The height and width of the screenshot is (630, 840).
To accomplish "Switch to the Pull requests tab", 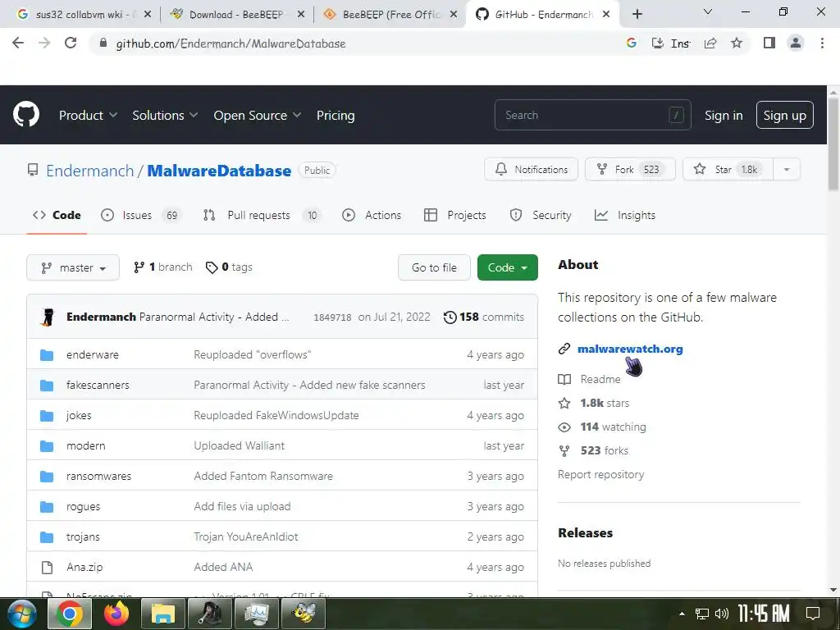I will coord(262,216).
